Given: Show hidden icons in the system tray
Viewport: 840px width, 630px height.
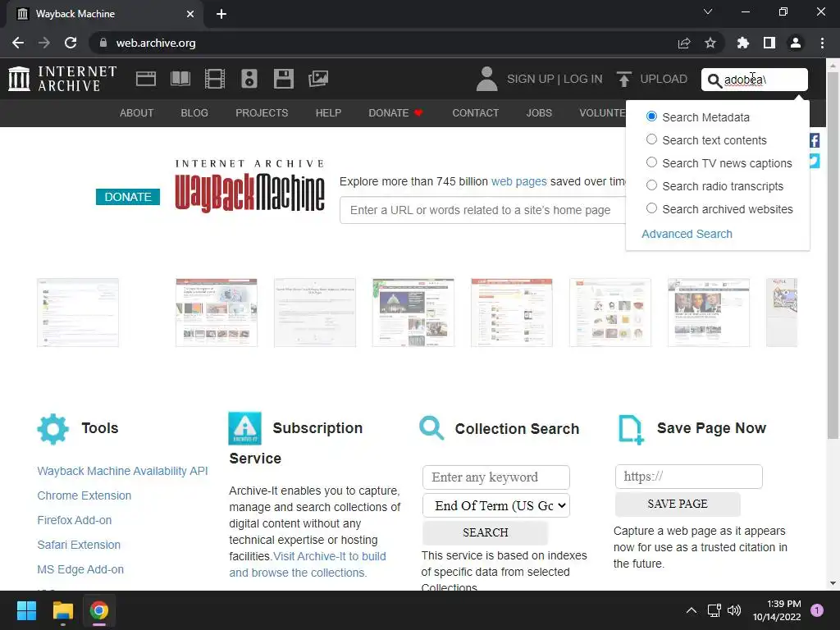Looking at the screenshot, I should click(x=692, y=610).
